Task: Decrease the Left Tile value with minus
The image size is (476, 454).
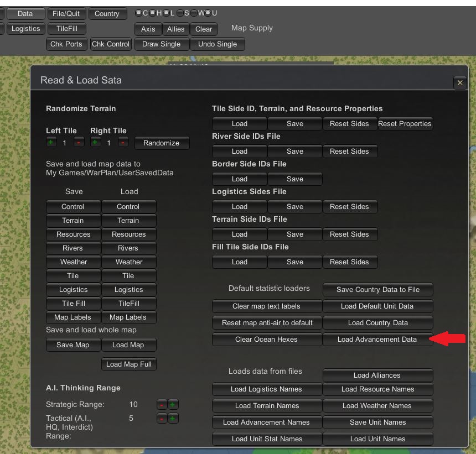Action: click(x=79, y=143)
